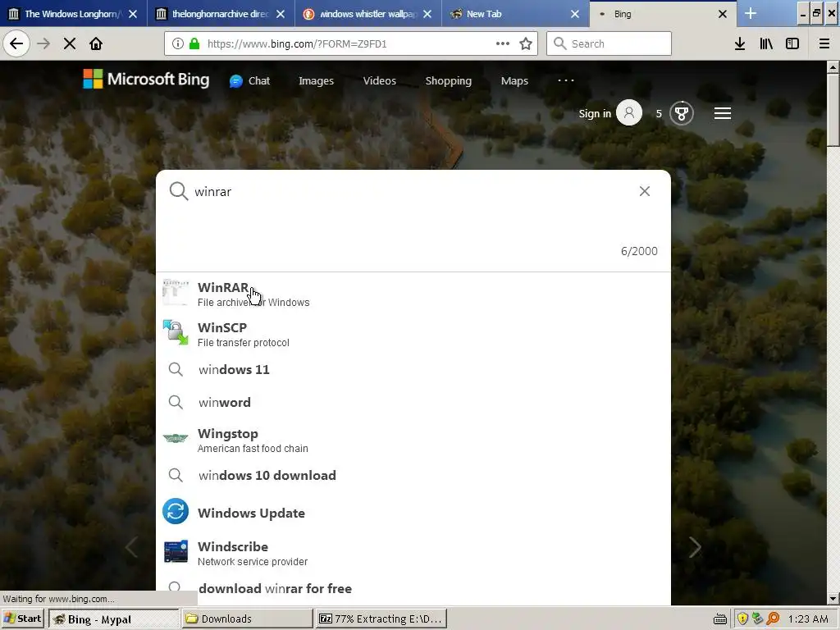
Task: Click the magnifier icon in Bing search box
Action: (178, 191)
